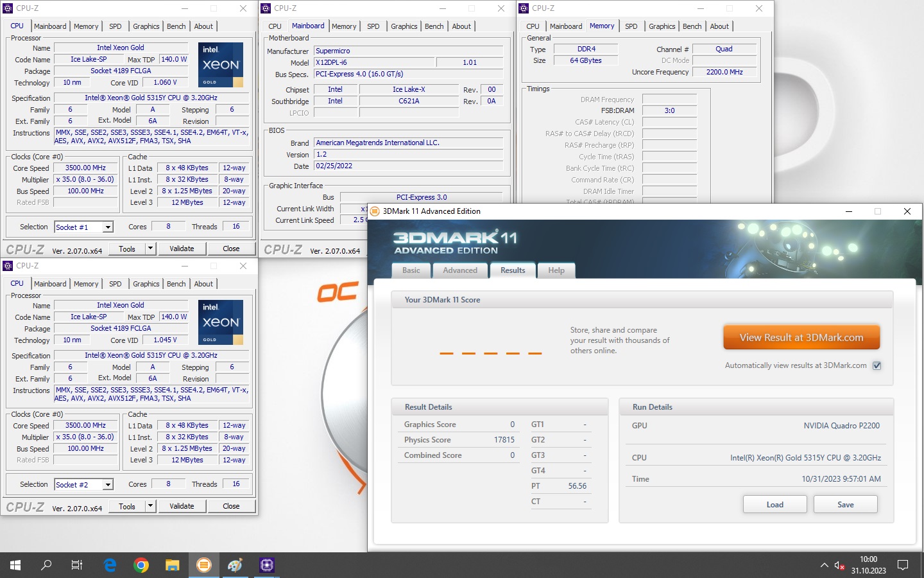The width and height of the screenshot is (924, 578).
Task: Click the NVIDIA Quadro P2200 GPU text
Action: click(x=841, y=426)
